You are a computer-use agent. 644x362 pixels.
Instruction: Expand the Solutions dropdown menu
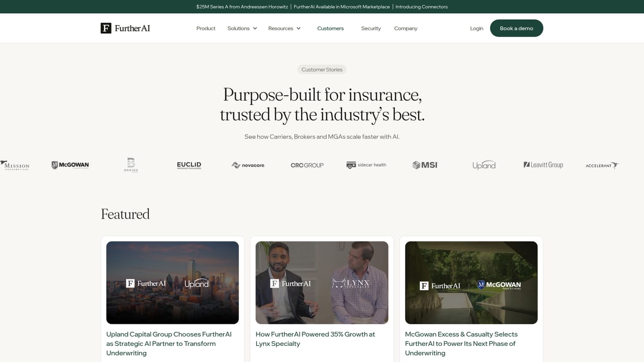(242, 29)
